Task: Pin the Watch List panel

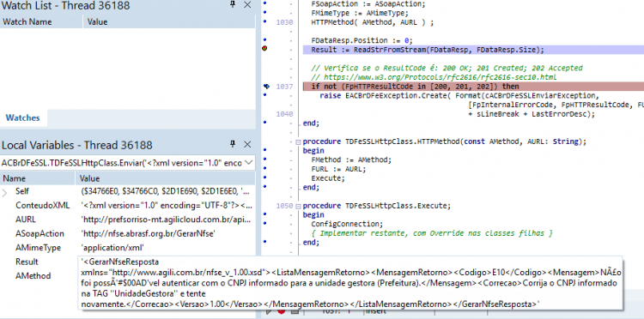Action: (x=233, y=4)
